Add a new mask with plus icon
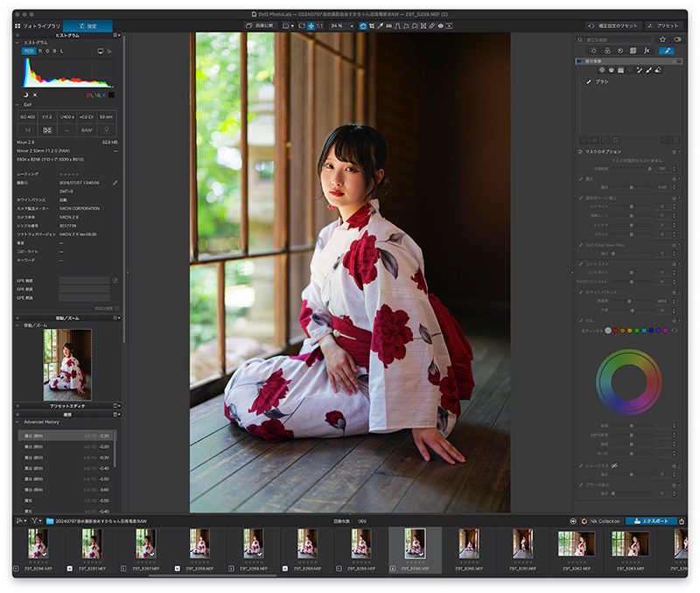The image size is (700, 593). pyautogui.click(x=584, y=140)
